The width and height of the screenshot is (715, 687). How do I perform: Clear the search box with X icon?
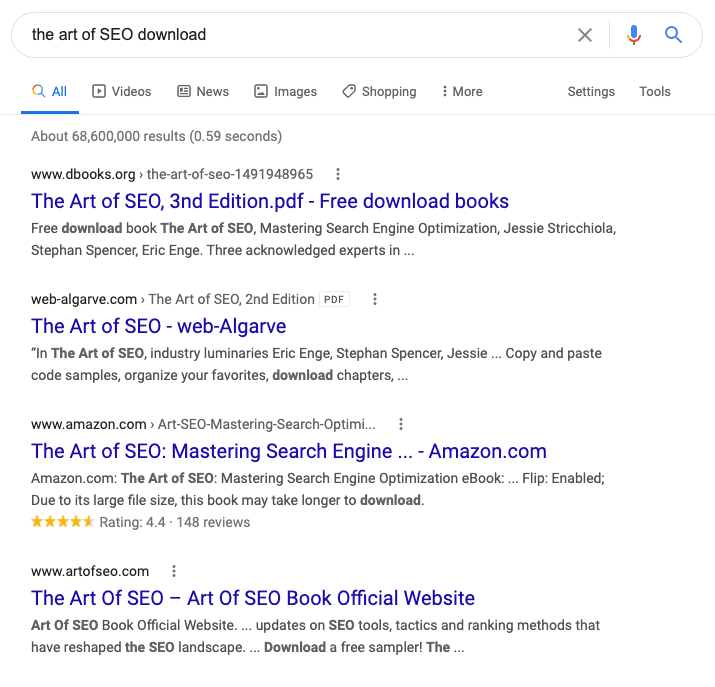pyautogui.click(x=585, y=35)
